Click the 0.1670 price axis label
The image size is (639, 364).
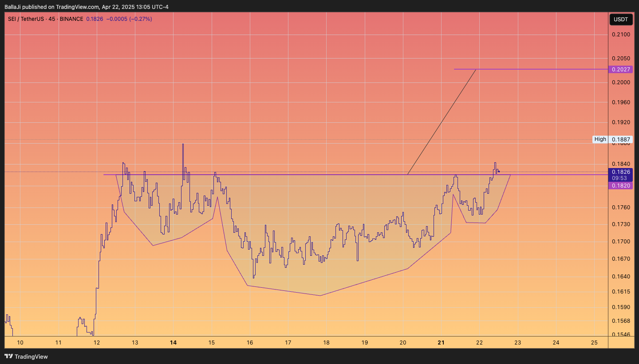[x=621, y=258]
